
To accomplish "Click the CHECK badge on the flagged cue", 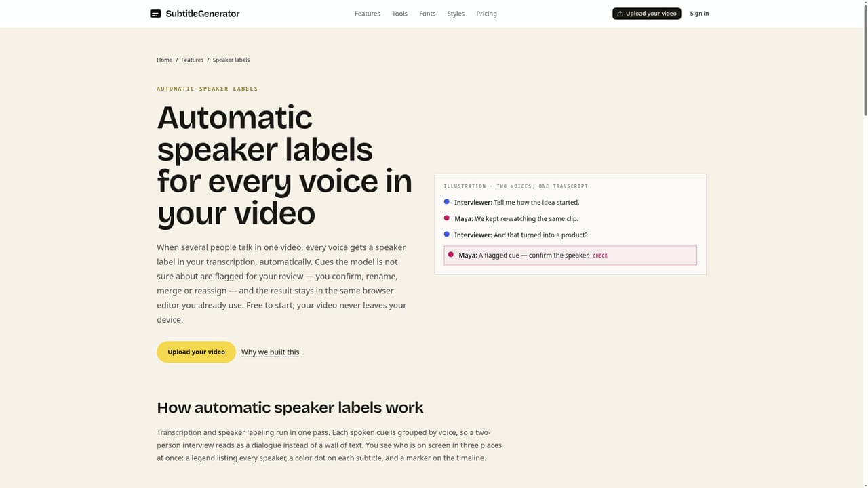I will point(600,256).
